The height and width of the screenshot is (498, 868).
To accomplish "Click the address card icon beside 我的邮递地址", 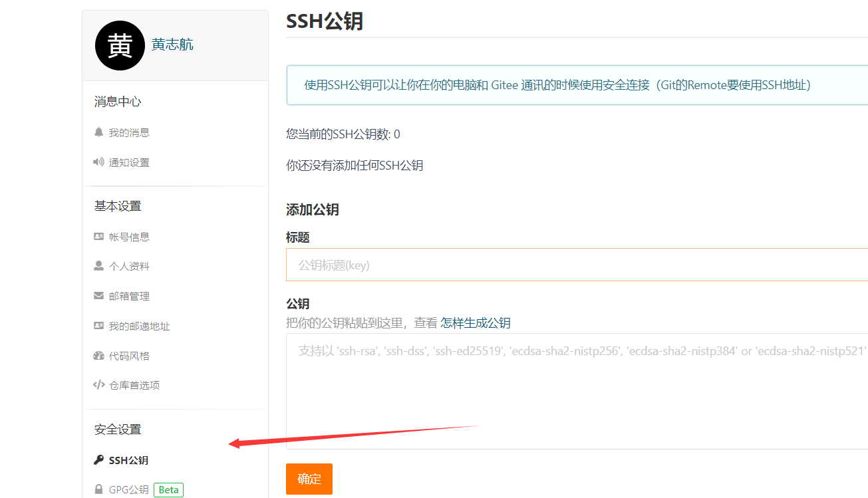I will coord(98,326).
